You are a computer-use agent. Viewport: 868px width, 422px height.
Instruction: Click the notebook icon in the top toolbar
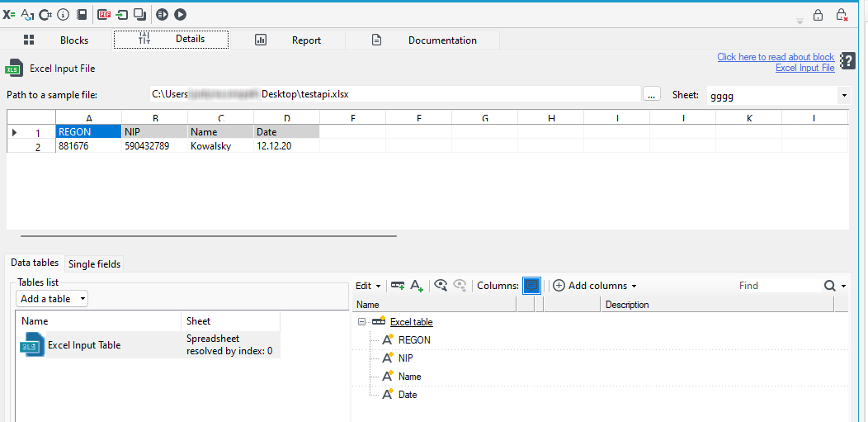pos(82,15)
